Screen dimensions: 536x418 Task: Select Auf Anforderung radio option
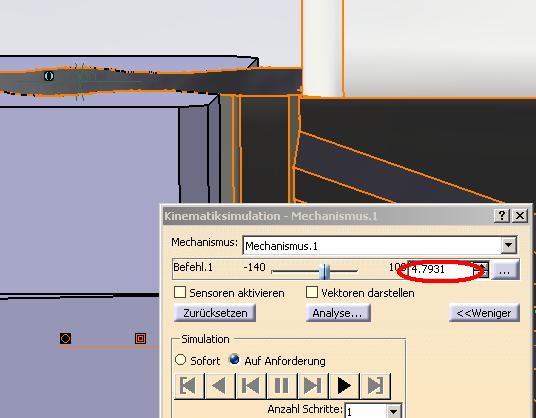(234, 360)
